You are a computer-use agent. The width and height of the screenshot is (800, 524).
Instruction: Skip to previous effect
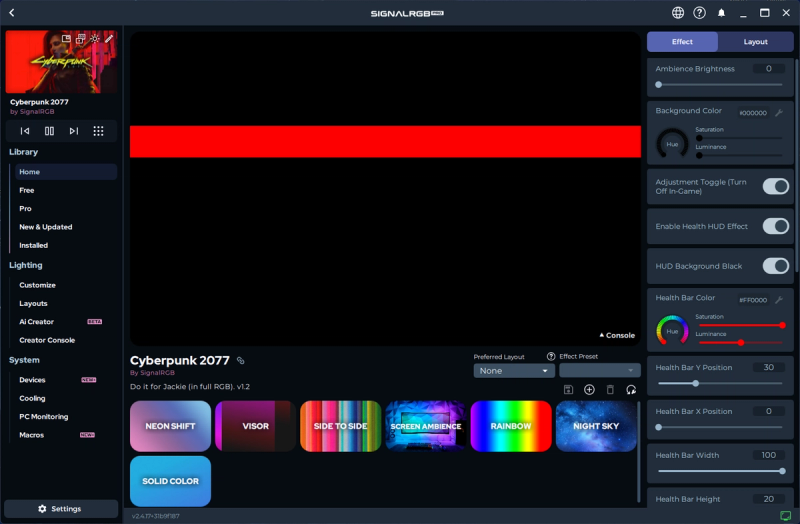click(24, 131)
